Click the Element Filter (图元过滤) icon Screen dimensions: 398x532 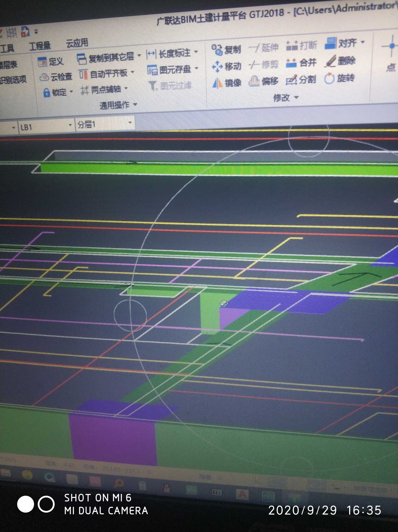(153, 86)
